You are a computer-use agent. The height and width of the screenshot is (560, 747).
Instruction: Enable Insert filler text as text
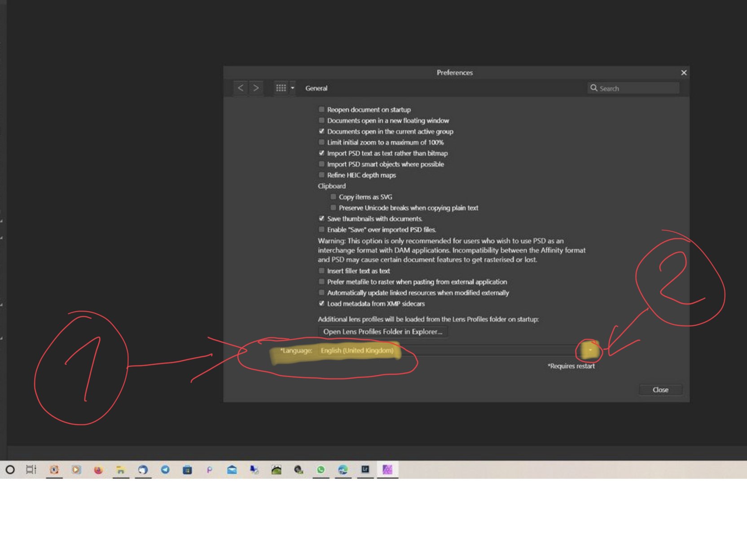click(x=321, y=271)
